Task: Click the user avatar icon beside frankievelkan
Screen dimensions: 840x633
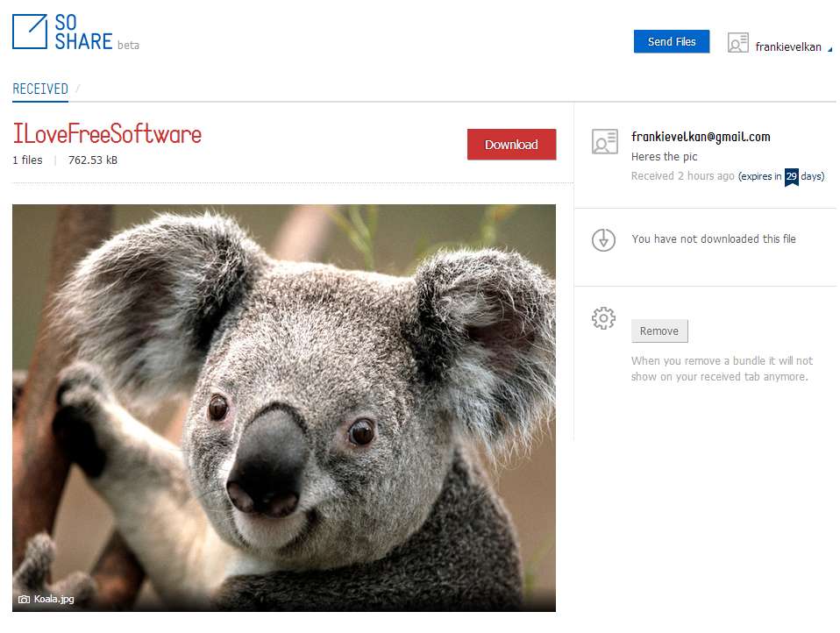Action: click(x=737, y=43)
